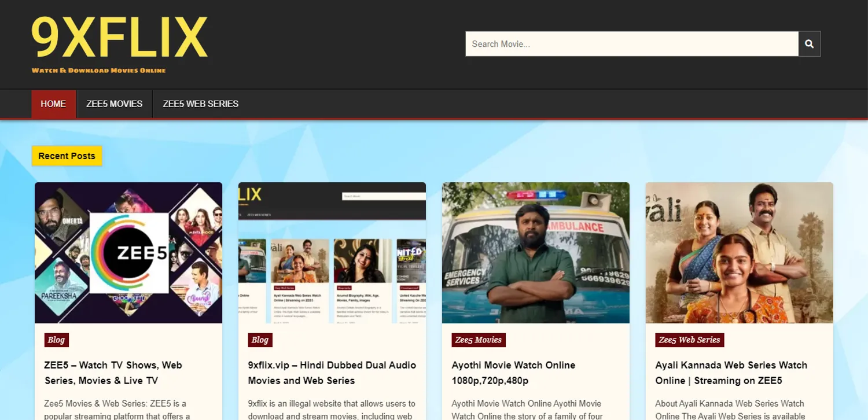Open the ZEE5 MOVIES menu item
The image size is (868, 420).
click(x=115, y=104)
